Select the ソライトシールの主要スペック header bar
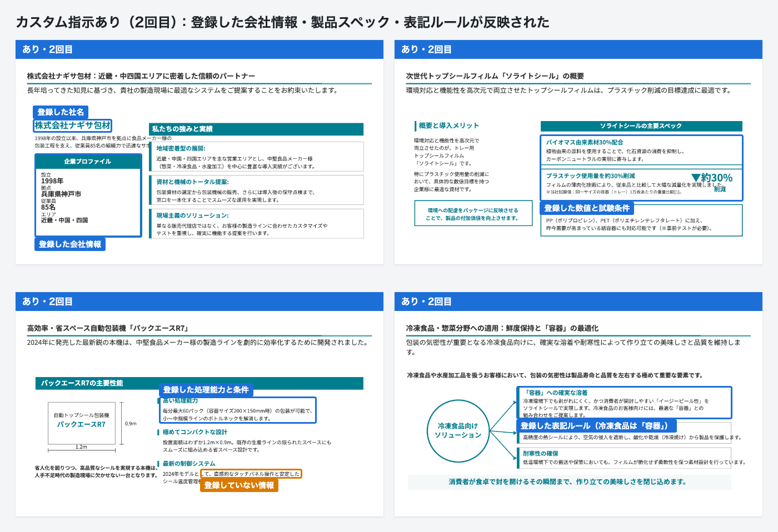This screenshot has width=778, height=532. [x=641, y=126]
